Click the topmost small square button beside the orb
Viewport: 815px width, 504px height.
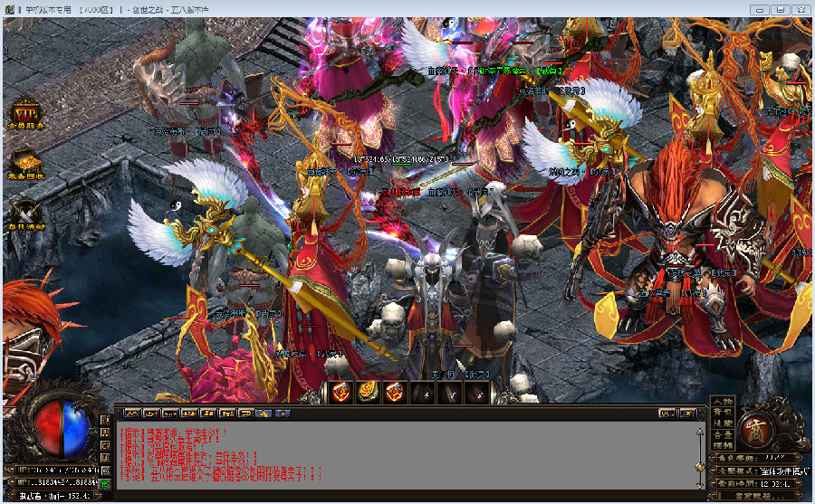click(x=106, y=419)
